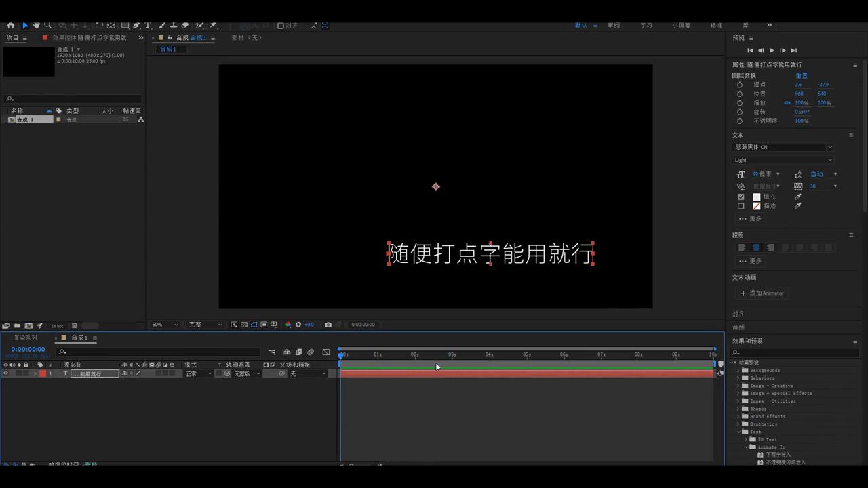The width and height of the screenshot is (868, 488).
Task: Toggle the 描边 stroke checkbox
Action: pyautogui.click(x=741, y=205)
